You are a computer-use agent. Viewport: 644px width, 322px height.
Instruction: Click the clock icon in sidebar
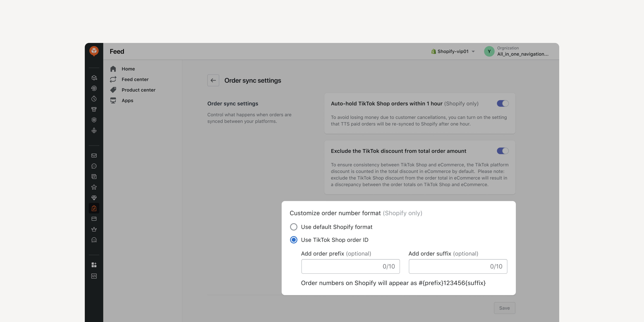point(94,99)
